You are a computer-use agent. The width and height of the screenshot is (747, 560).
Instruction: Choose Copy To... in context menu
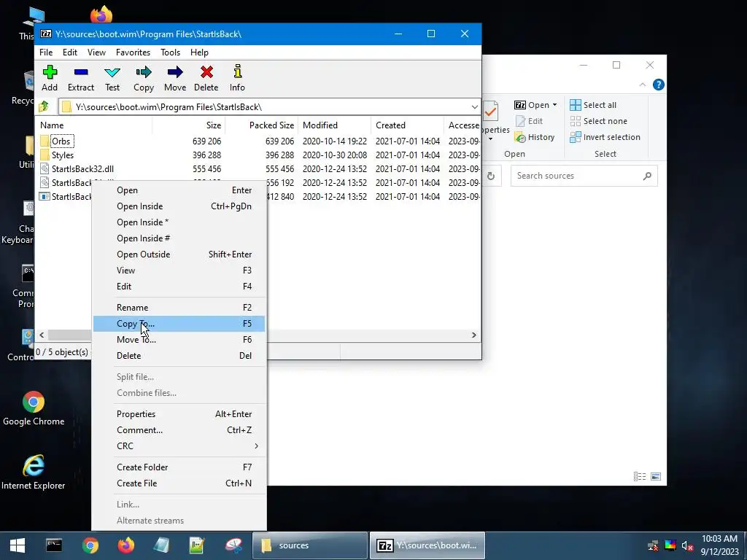tap(179, 323)
